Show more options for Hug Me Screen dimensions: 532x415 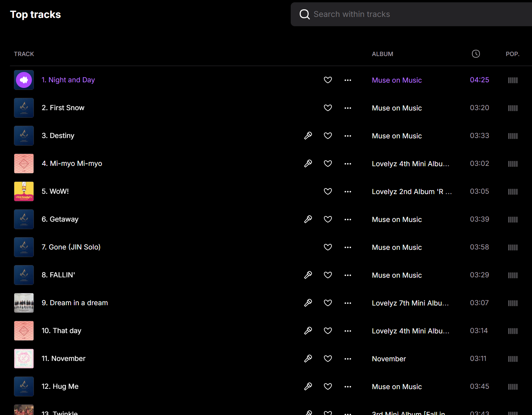click(348, 387)
